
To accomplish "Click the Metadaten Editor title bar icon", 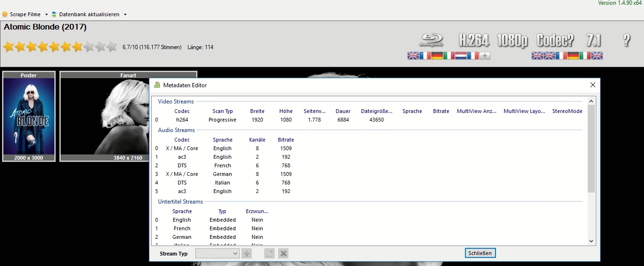I will [157, 85].
